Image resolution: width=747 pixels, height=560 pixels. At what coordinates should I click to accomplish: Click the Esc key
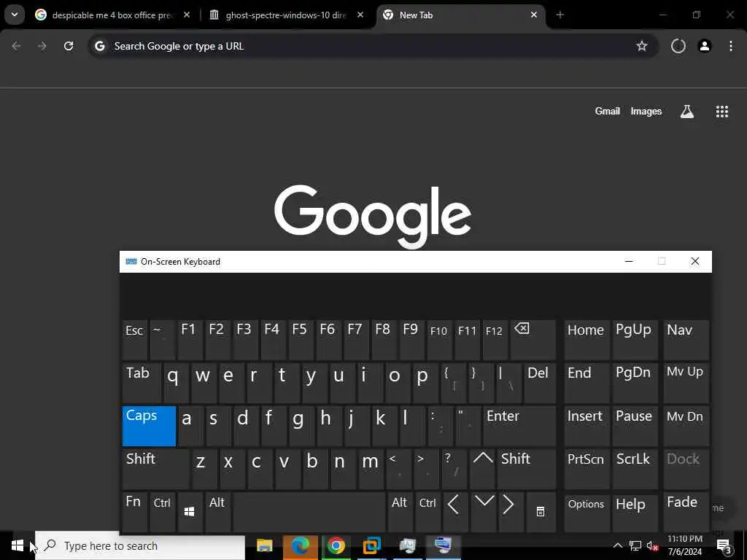coord(135,340)
